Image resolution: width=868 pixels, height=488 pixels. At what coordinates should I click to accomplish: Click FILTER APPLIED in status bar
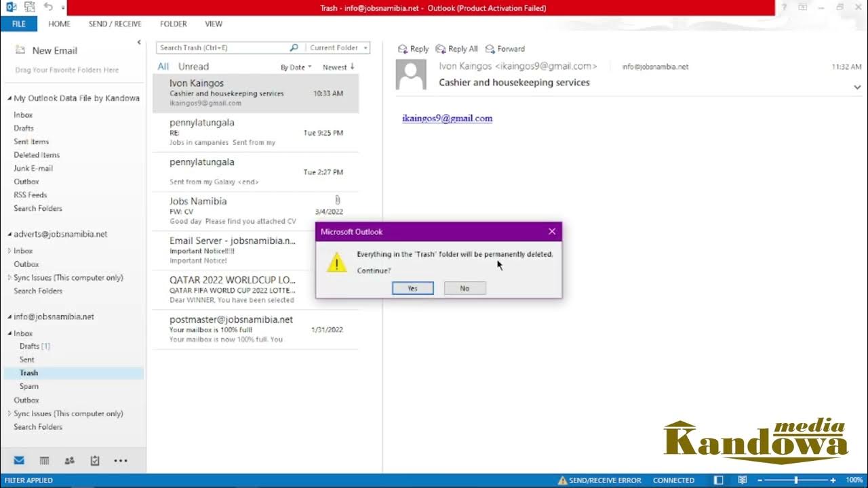pos(28,480)
